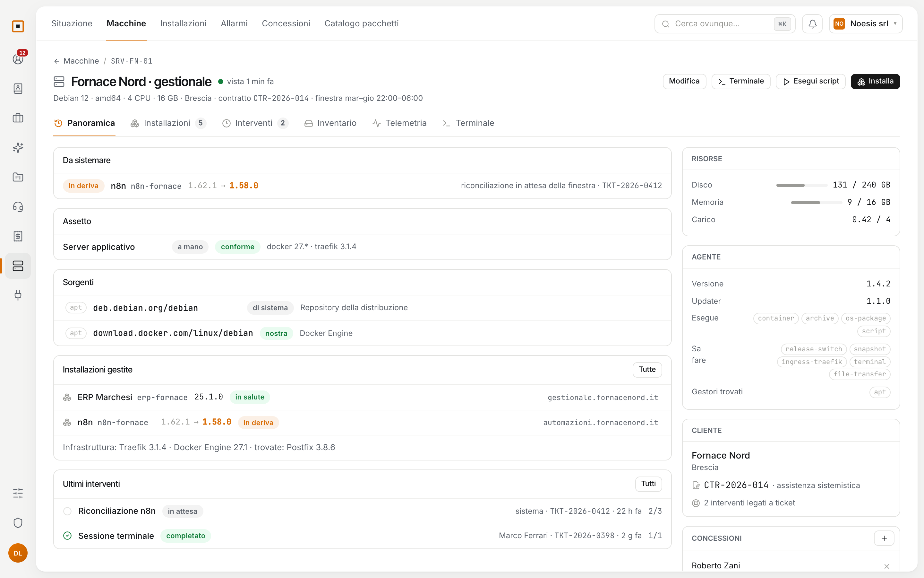This screenshot has width=924, height=578.
Task: Switch to Interventi tab
Action: coord(255,123)
